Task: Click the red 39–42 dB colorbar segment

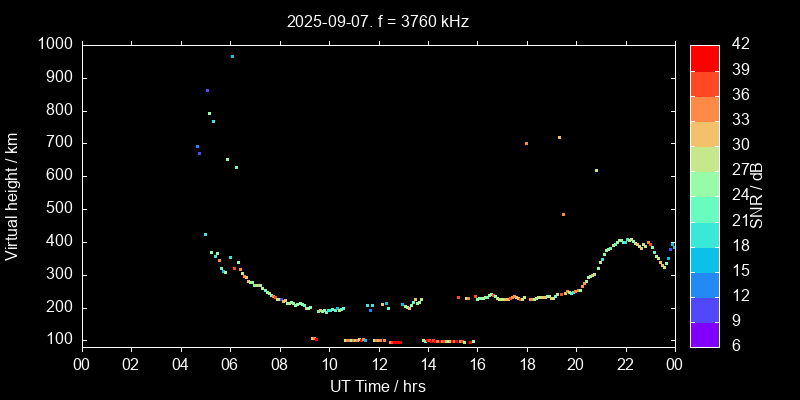Action: (x=705, y=57)
